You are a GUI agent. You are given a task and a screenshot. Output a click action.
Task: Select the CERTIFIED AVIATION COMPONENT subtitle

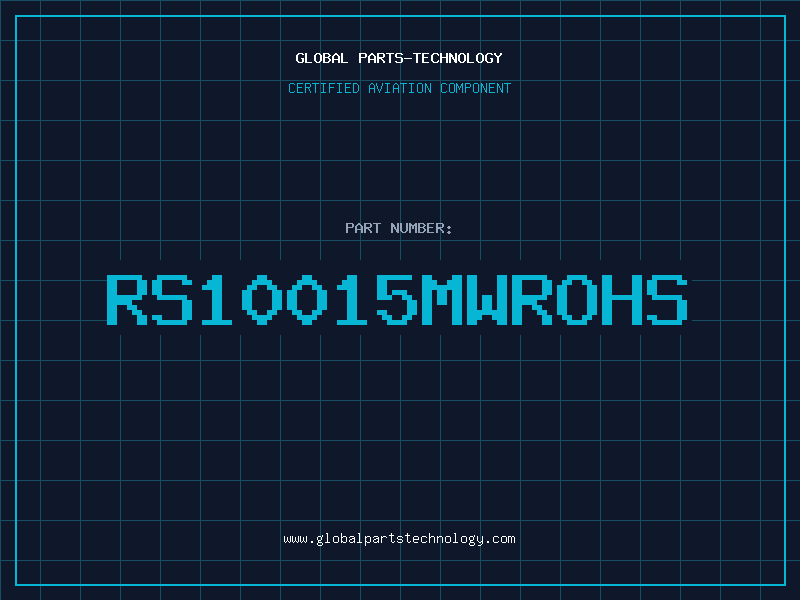399,88
